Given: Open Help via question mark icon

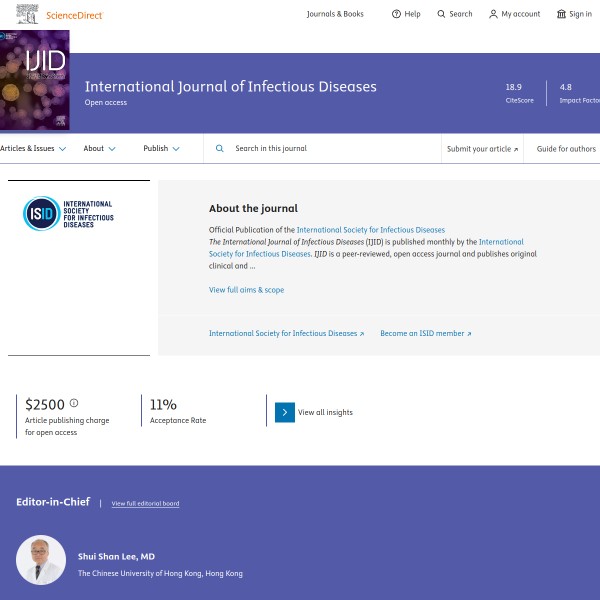Looking at the screenshot, I should 396,14.
